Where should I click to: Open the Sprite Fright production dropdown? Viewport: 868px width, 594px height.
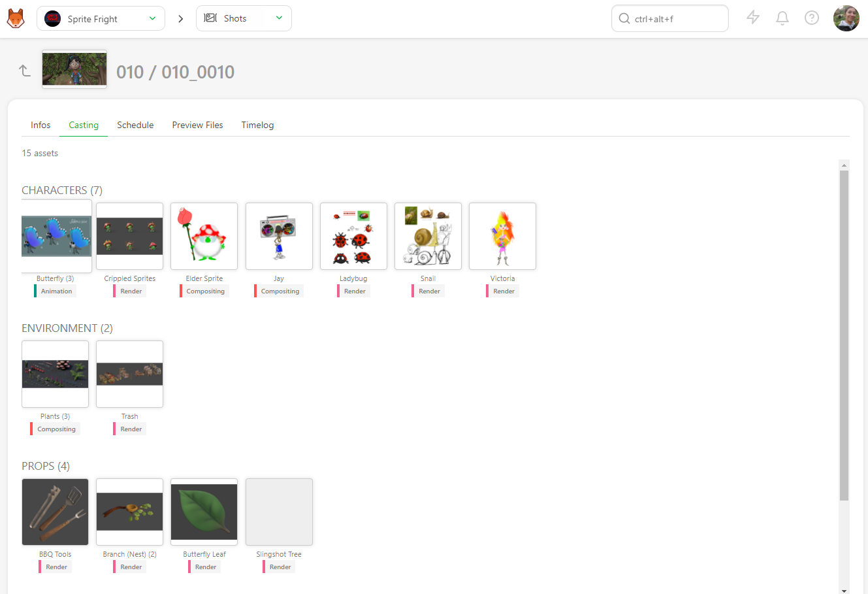101,18
